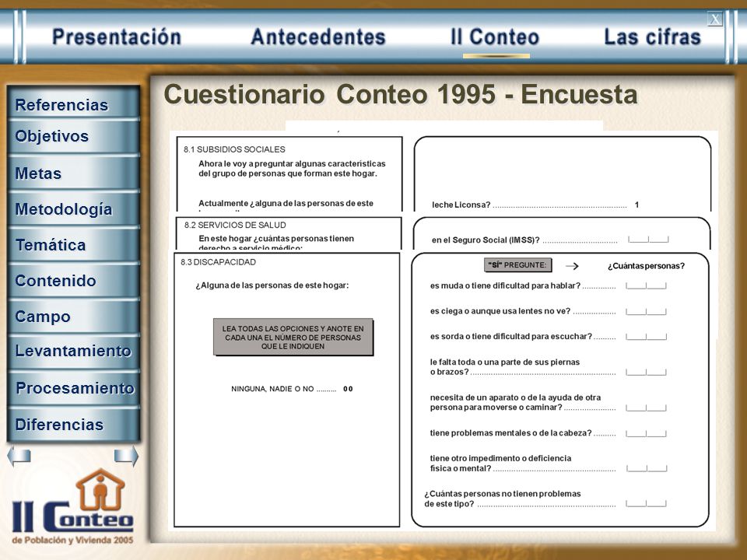Choose the Temática sidebar item
Screen dimensions: 747x560
(x=74, y=244)
